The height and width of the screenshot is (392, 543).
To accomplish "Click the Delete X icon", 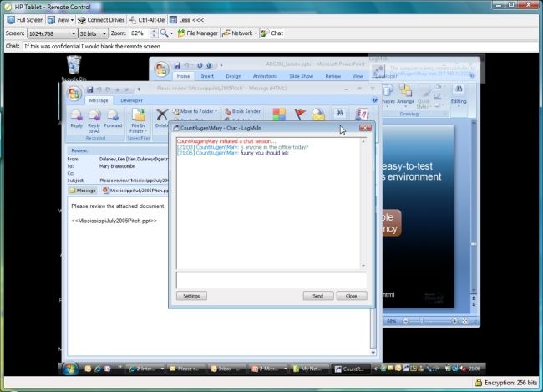I will tap(162, 115).
